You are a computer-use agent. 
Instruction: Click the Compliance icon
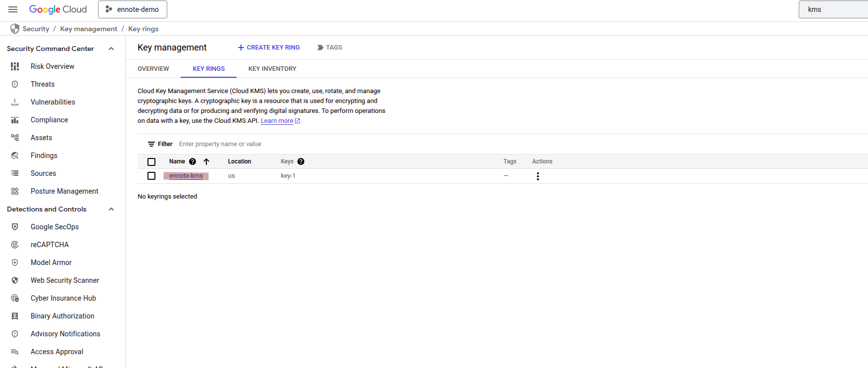(x=15, y=120)
